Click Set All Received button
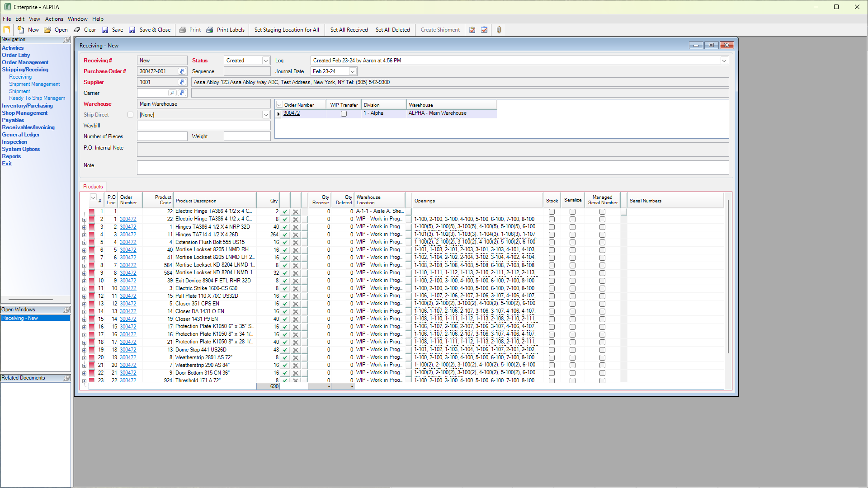Image resolution: width=868 pixels, height=488 pixels. point(349,30)
